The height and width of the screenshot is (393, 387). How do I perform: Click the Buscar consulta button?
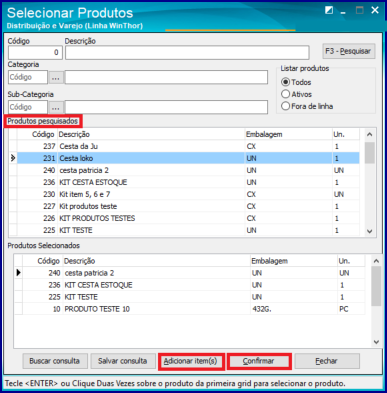(x=55, y=361)
